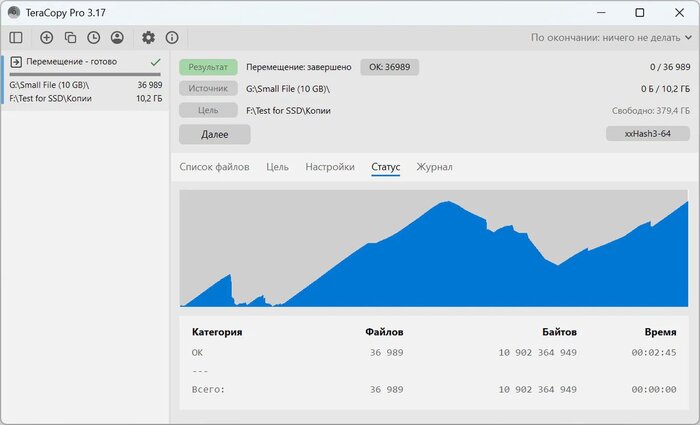700x425 pixels.
Task: Open settings gear icon
Action: click(148, 38)
